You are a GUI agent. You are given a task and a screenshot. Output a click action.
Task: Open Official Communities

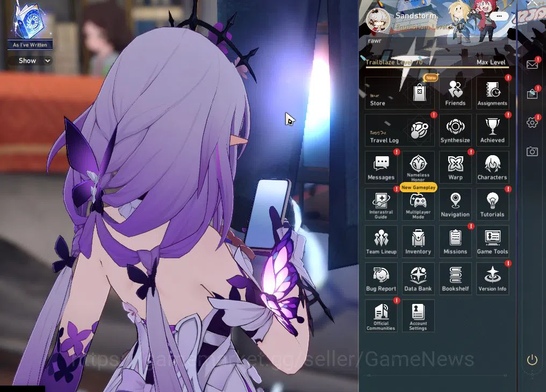381,316
